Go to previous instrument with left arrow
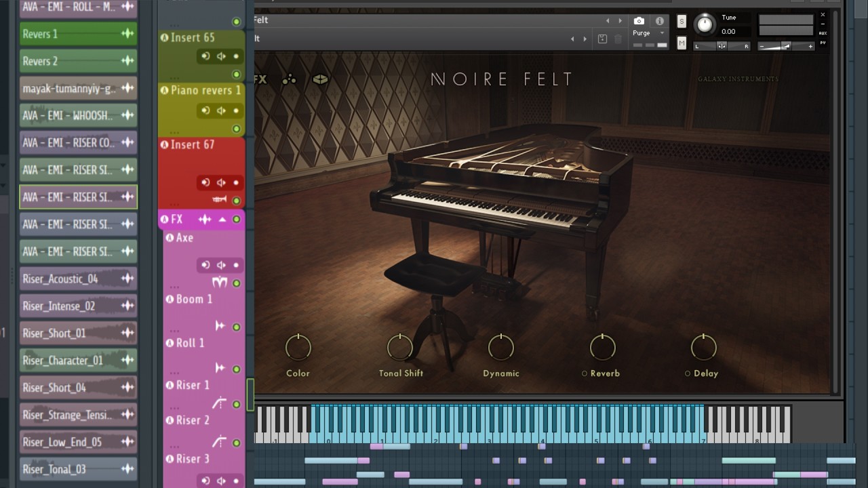The height and width of the screenshot is (488, 868). tap(608, 21)
